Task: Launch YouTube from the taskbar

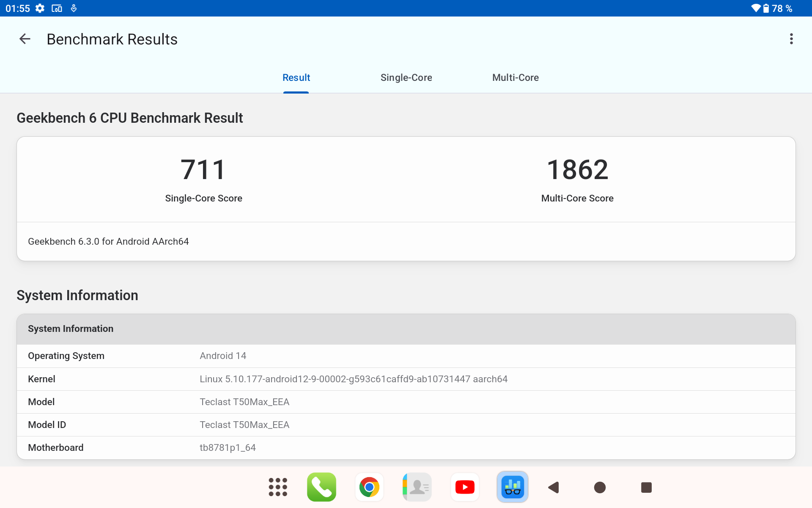Action: 465,487
